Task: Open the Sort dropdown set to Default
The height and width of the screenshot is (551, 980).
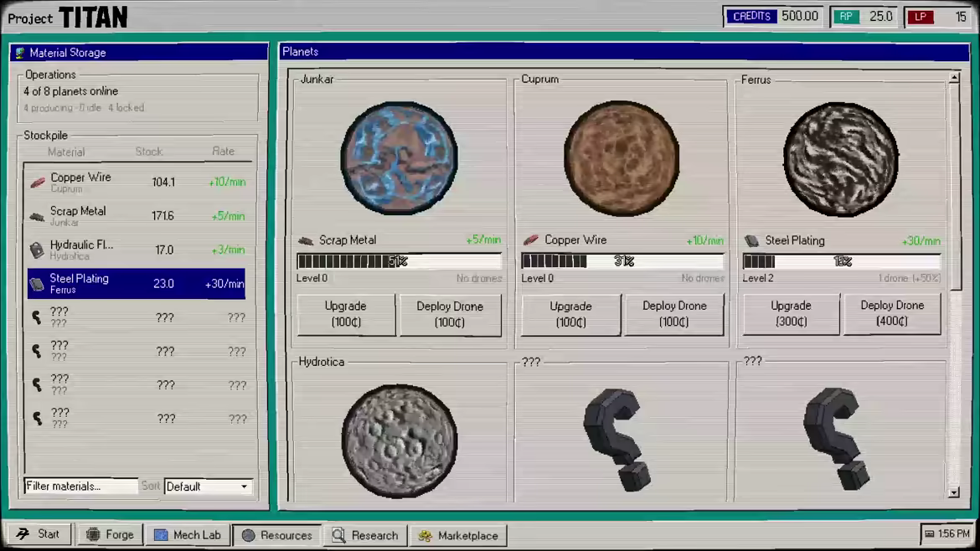Action: tap(208, 487)
